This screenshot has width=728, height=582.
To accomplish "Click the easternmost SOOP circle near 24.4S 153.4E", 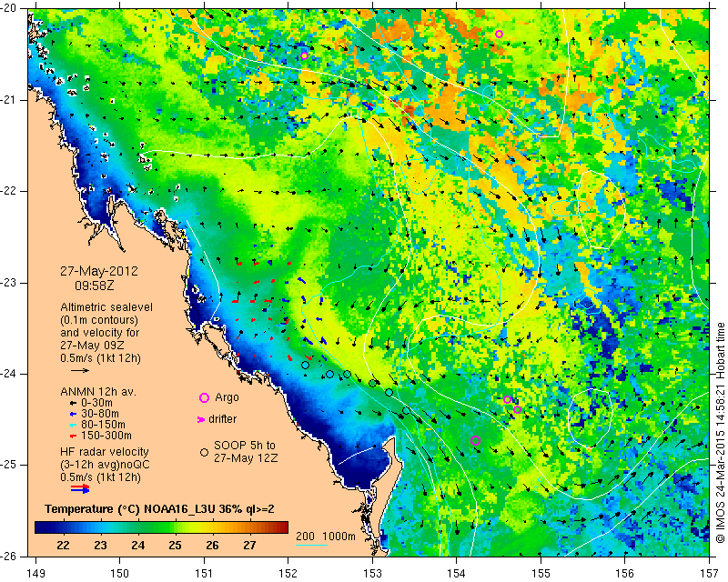I will 406,411.
